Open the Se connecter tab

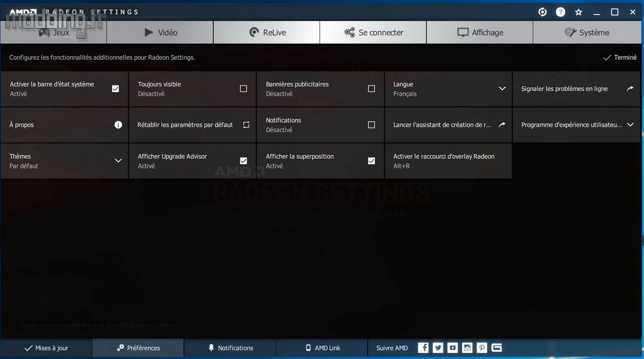(373, 32)
